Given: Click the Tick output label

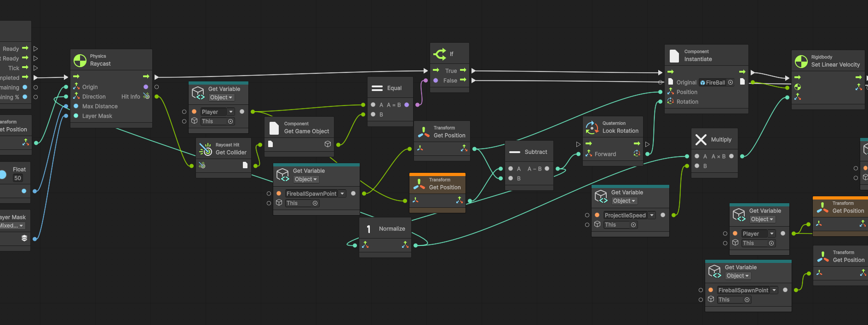Looking at the screenshot, I should tap(14, 68).
